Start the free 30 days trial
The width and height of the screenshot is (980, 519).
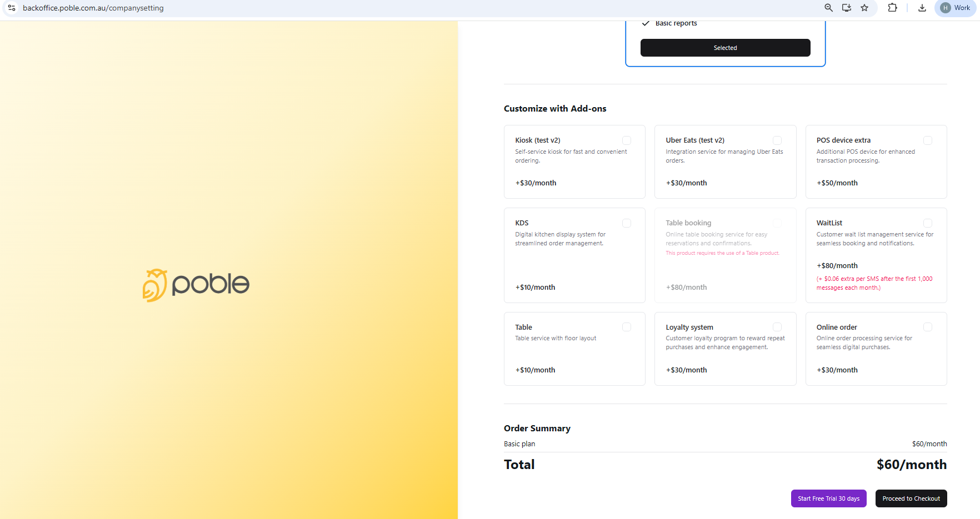point(828,498)
